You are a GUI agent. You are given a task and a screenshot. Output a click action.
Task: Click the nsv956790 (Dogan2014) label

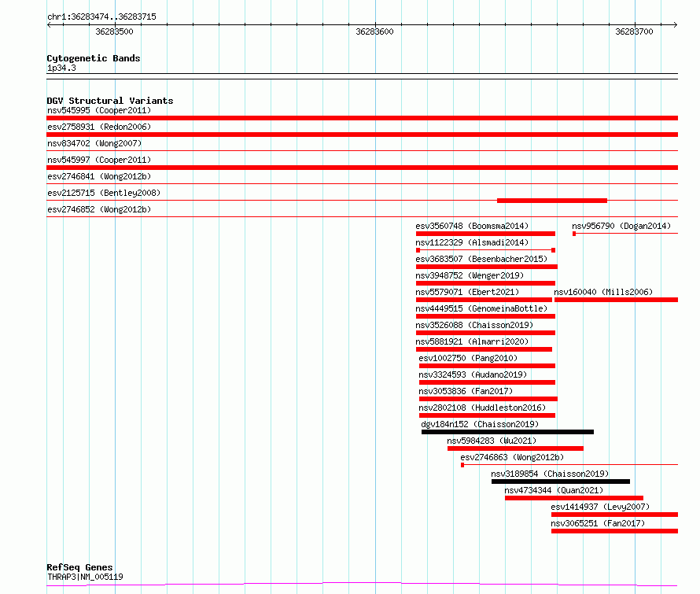[621, 226]
